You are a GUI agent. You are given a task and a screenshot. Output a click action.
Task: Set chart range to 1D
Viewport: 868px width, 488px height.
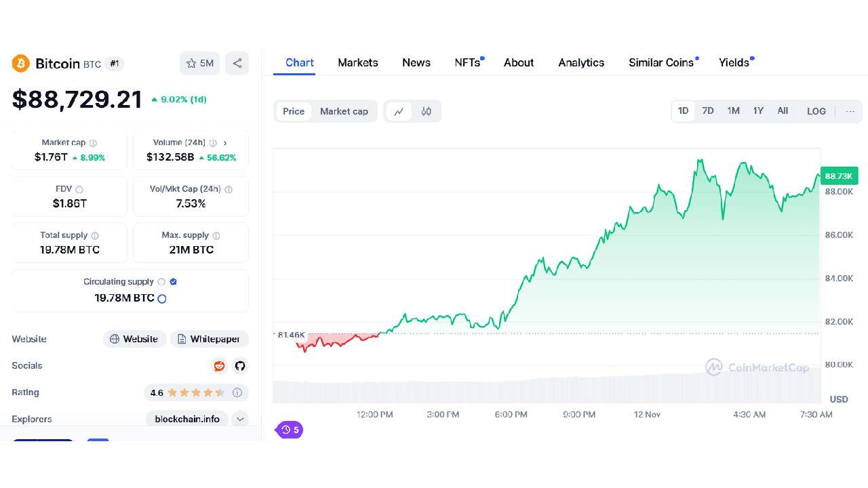tap(684, 110)
